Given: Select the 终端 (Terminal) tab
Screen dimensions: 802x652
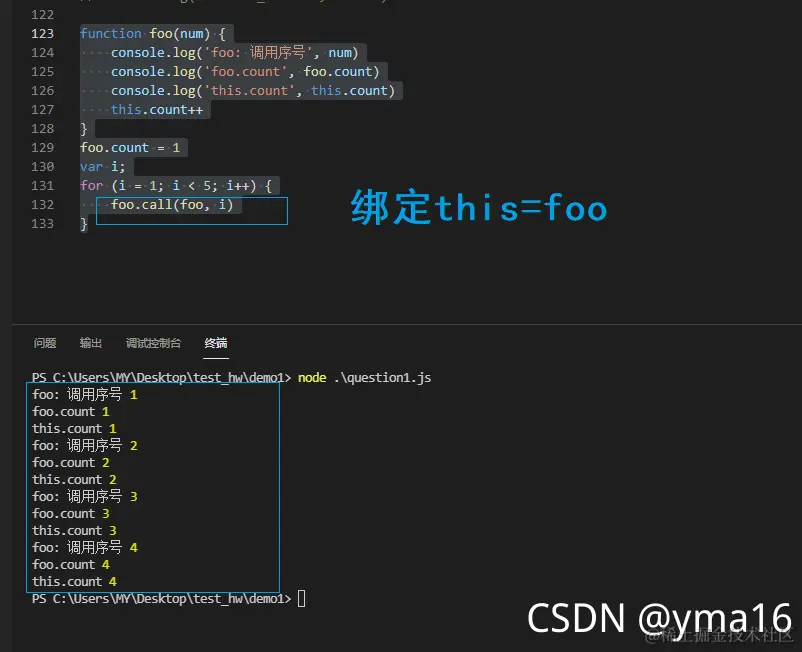Looking at the screenshot, I should coord(215,343).
